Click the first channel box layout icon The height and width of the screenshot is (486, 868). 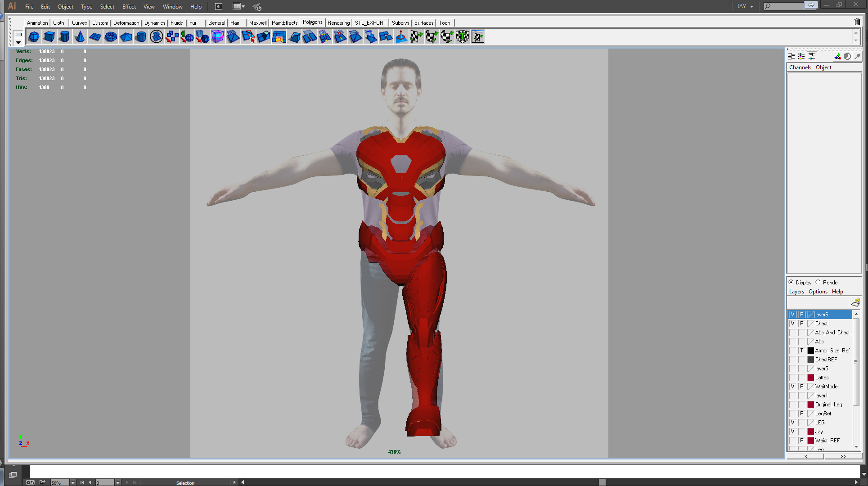pyautogui.click(x=791, y=56)
